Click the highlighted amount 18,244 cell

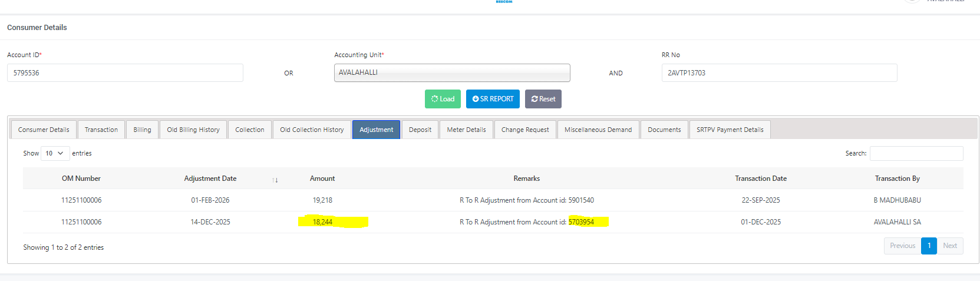(x=322, y=222)
